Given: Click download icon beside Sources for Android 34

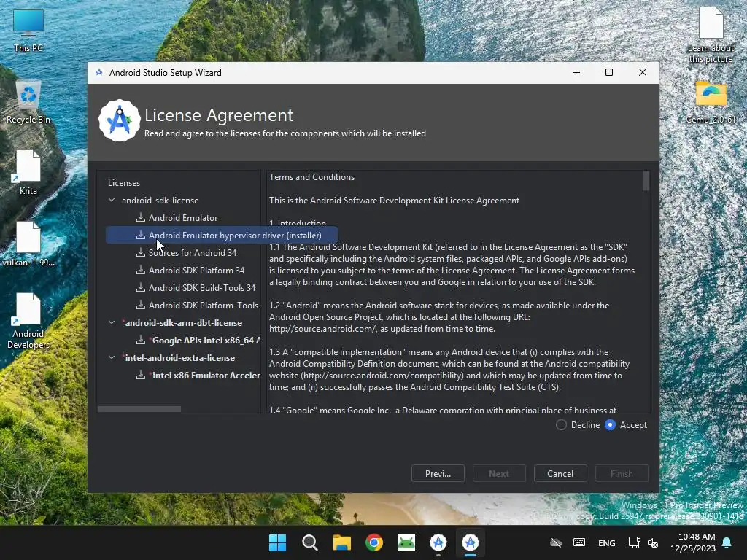Looking at the screenshot, I should (x=141, y=253).
